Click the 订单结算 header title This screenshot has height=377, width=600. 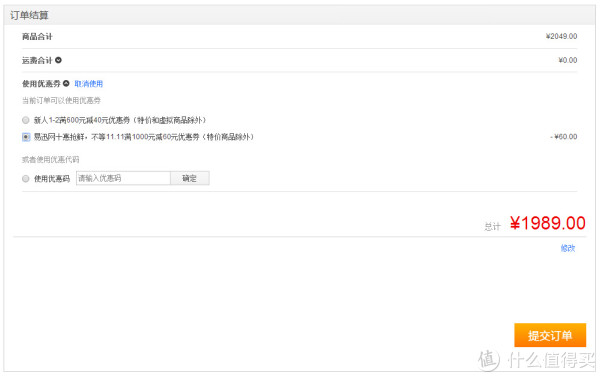[29, 15]
